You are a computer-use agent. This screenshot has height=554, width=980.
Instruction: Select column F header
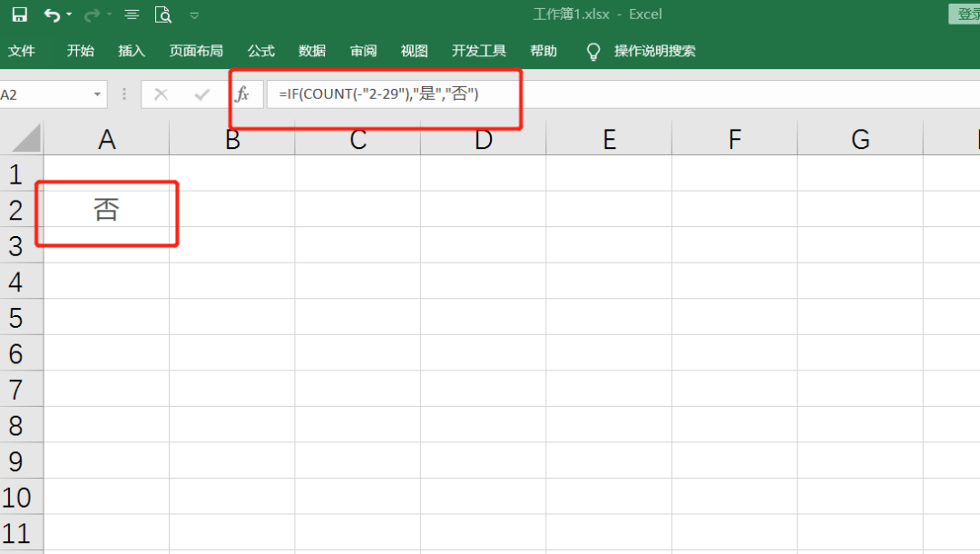click(735, 139)
